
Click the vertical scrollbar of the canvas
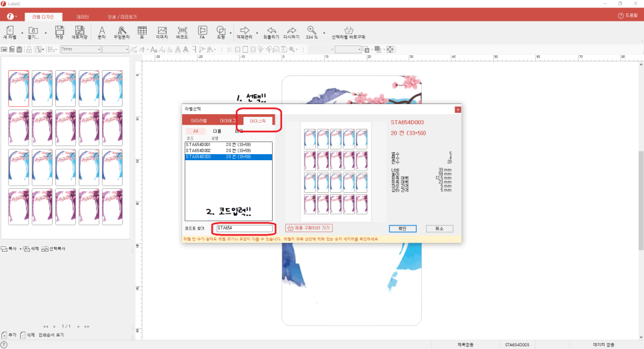(x=641, y=201)
